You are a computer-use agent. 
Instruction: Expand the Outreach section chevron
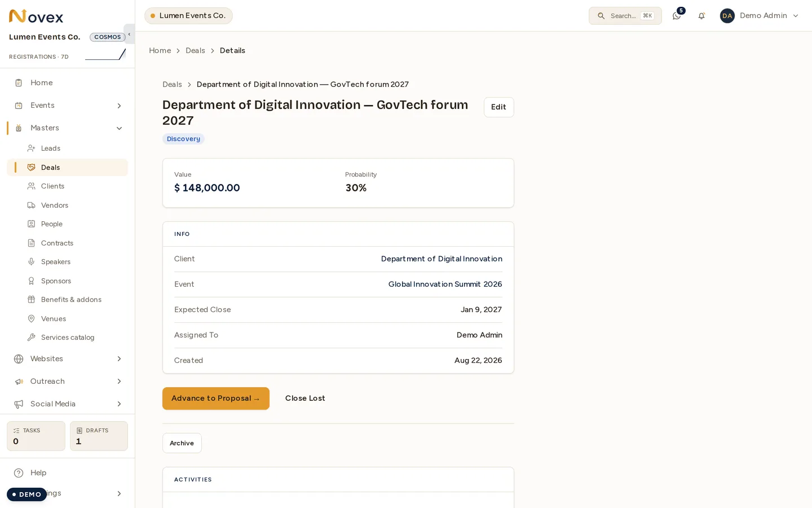[x=119, y=382]
